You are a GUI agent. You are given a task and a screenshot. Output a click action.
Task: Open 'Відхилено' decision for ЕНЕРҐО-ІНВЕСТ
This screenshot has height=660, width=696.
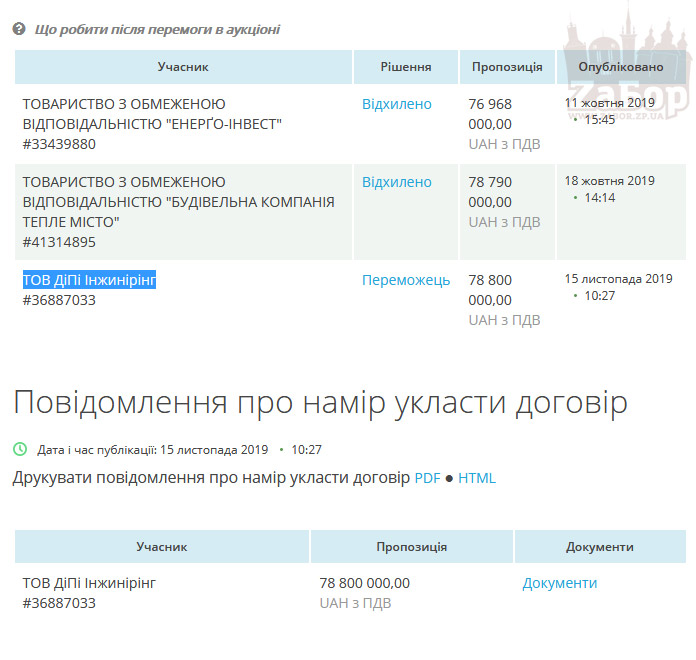click(396, 104)
